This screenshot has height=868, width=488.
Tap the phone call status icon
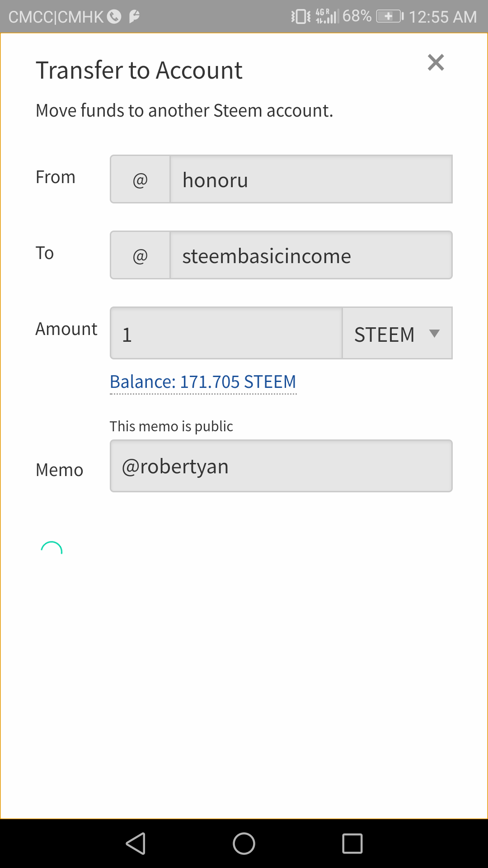114,17
